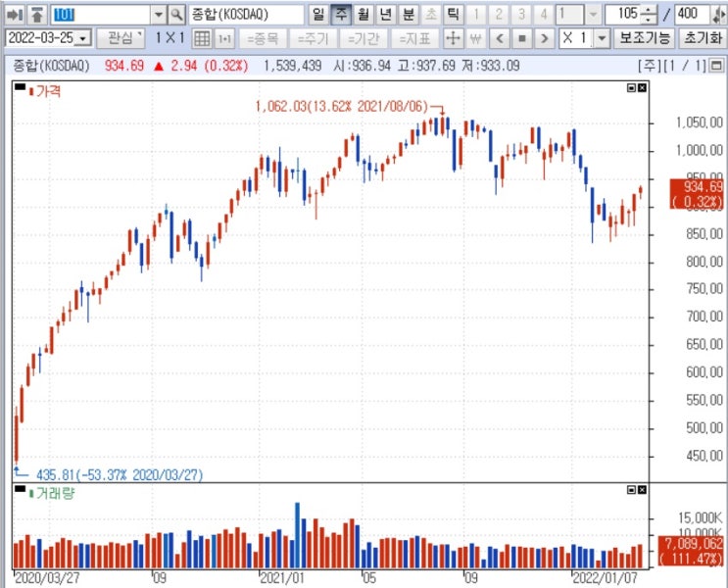Image resolution: width=728 pixels, height=588 pixels.
Task: Click the 1X1 layout label
Action: coord(170,38)
